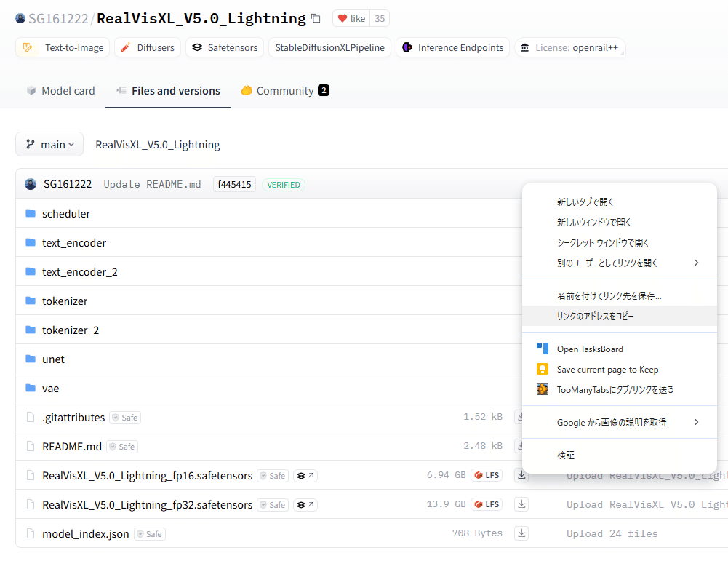Expand Google から画像の説明を取得 submenu
The image size is (728, 577).
[x=620, y=422]
